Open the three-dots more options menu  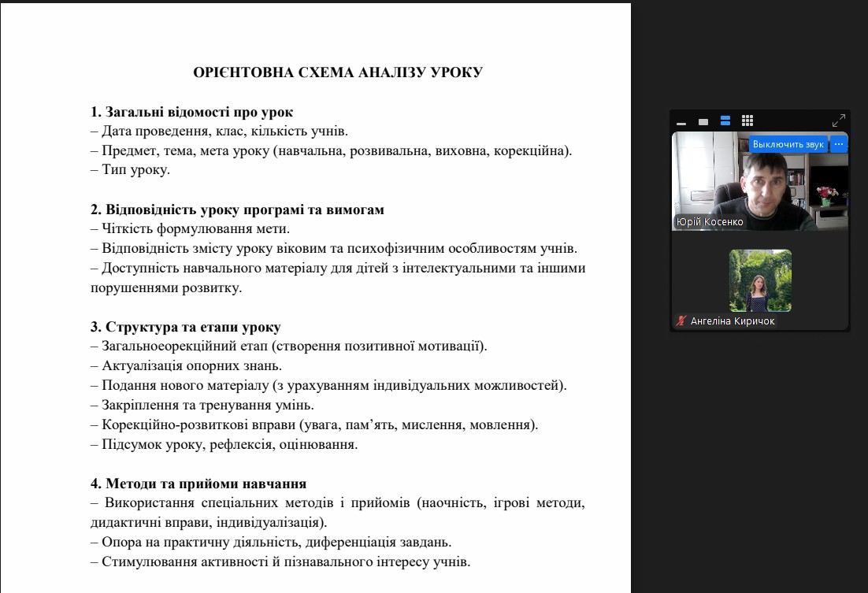tap(839, 144)
